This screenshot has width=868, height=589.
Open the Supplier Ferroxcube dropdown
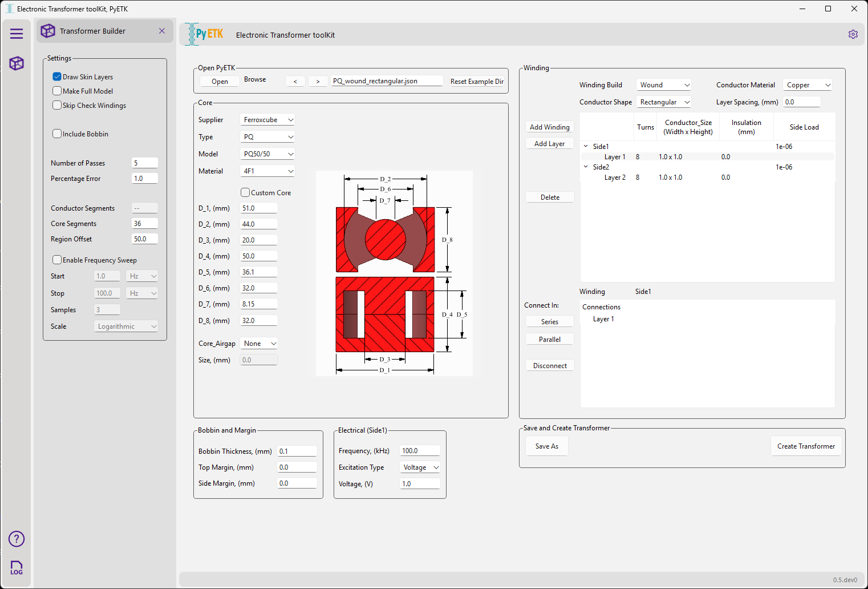[x=267, y=120]
